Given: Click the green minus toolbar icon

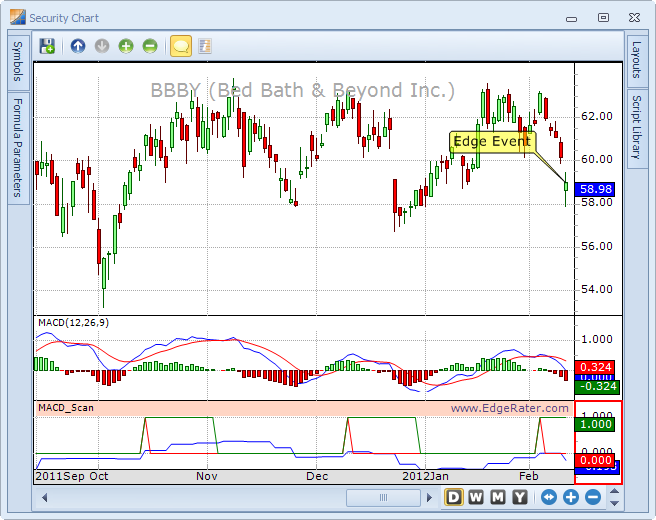Looking at the screenshot, I should pyautogui.click(x=150, y=46).
